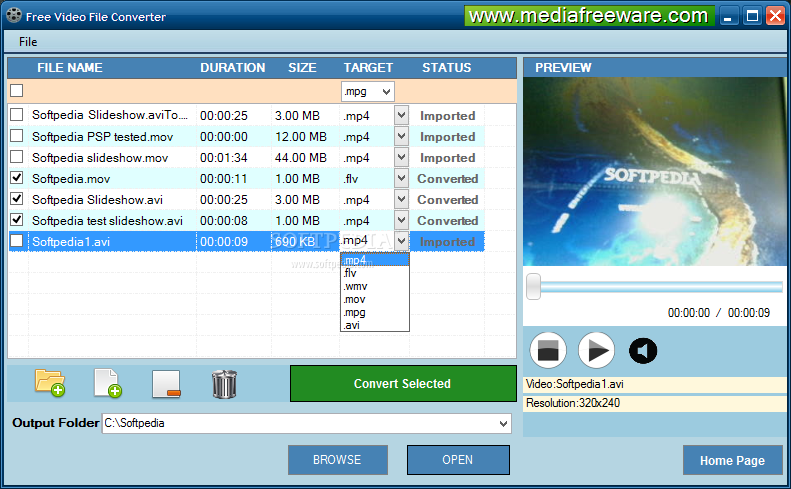Click the Home Page button
Screen dimensions: 791x489
(732, 460)
